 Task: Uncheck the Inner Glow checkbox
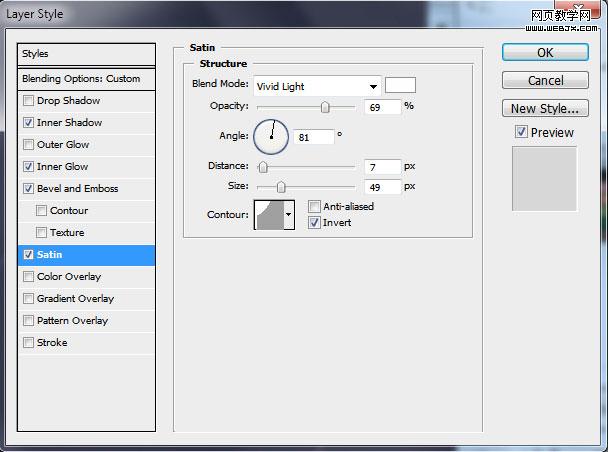click(x=28, y=167)
